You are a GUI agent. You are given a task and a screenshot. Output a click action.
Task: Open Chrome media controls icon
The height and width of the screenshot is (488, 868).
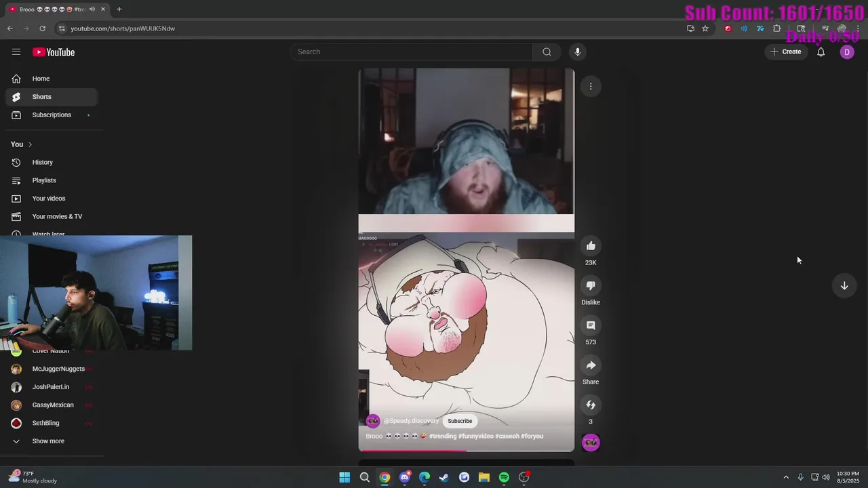pos(825,28)
